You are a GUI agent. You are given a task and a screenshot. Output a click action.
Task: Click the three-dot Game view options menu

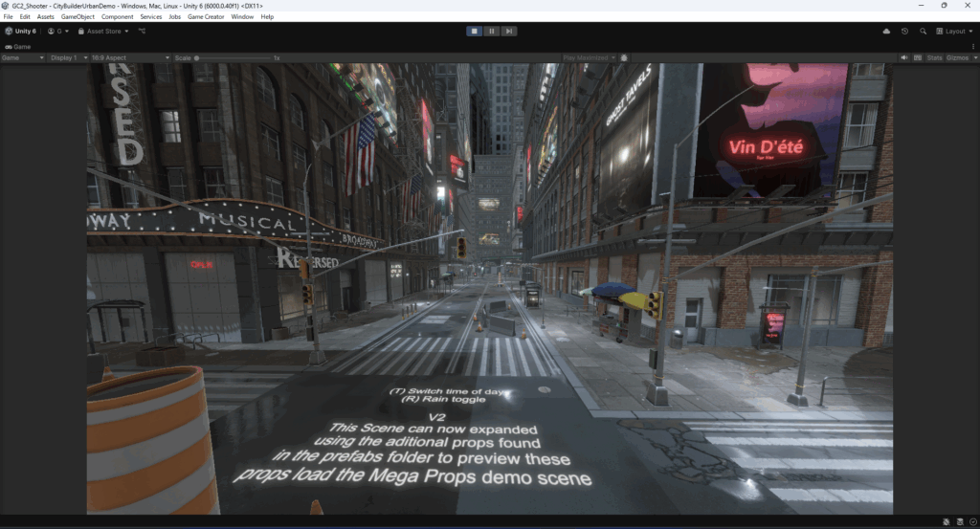click(x=972, y=46)
